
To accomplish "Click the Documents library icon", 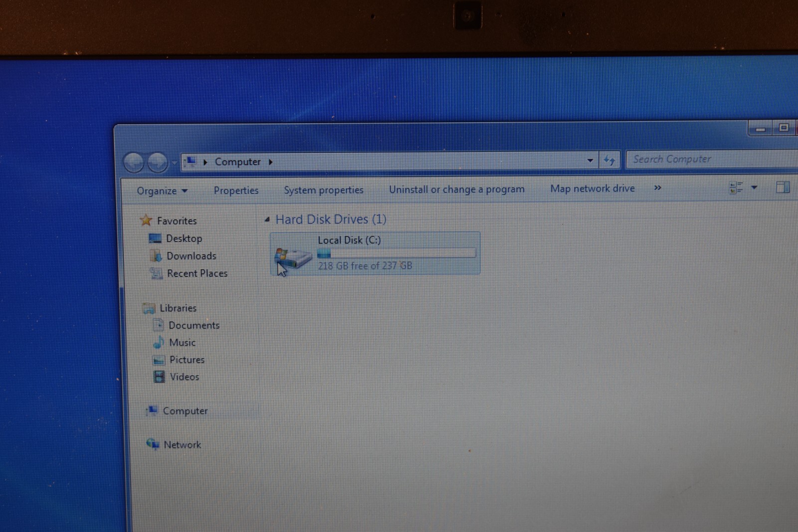I will [x=158, y=325].
